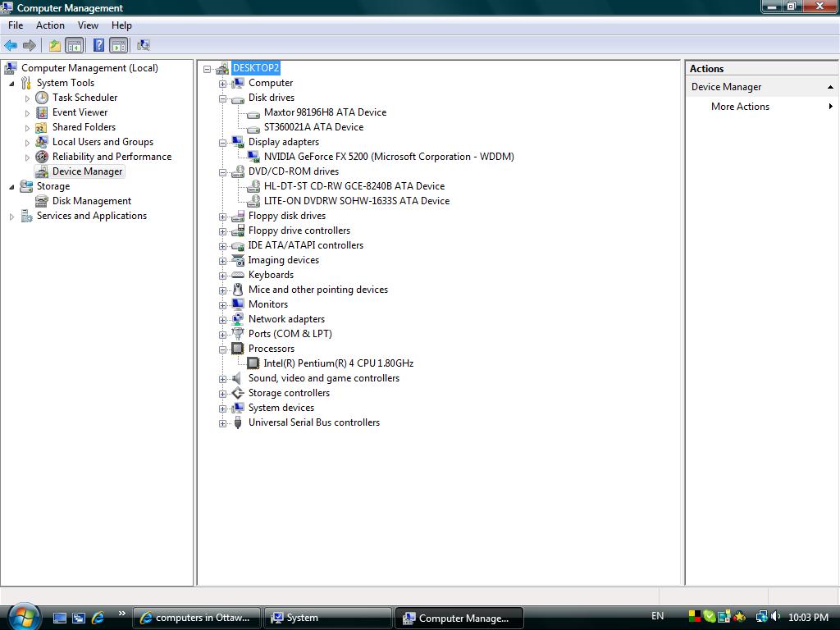This screenshot has width=840, height=630.
Task: Click the Up one level folder icon
Action: pyautogui.click(x=54, y=46)
